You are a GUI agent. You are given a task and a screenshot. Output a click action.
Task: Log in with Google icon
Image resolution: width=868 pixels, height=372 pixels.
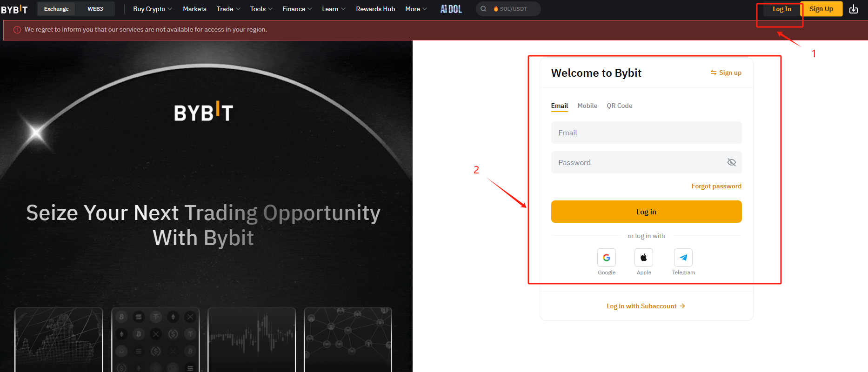pyautogui.click(x=607, y=258)
